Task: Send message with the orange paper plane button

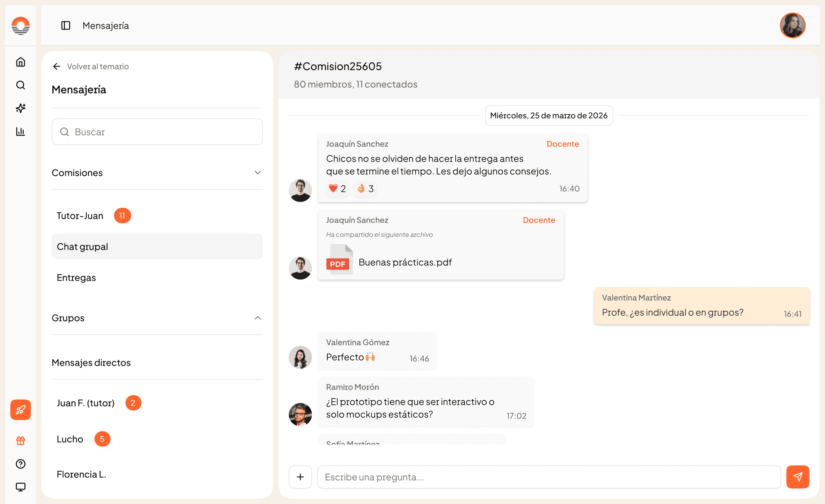Action: pyautogui.click(x=797, y=477)
